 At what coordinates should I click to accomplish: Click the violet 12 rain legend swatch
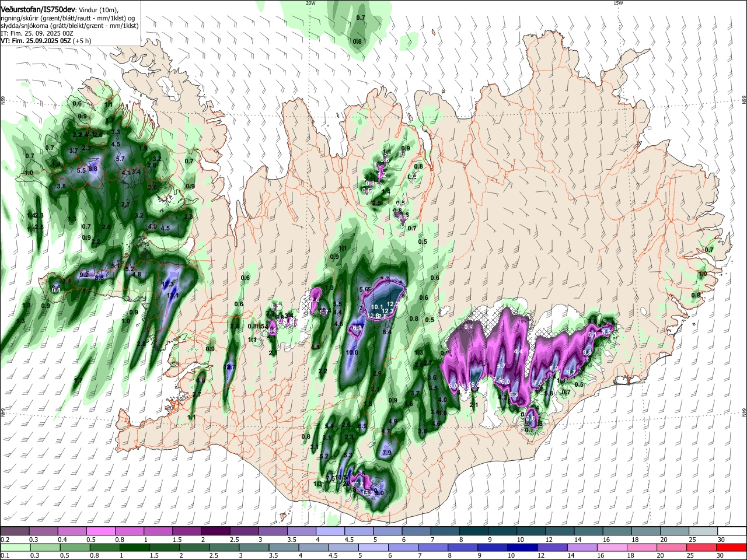point(551,548)
